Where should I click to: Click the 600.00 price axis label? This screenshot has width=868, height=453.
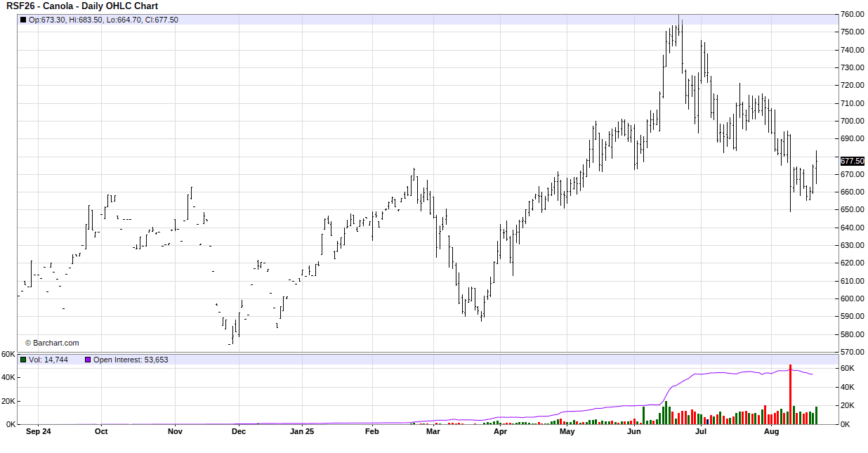click(852, 298)
